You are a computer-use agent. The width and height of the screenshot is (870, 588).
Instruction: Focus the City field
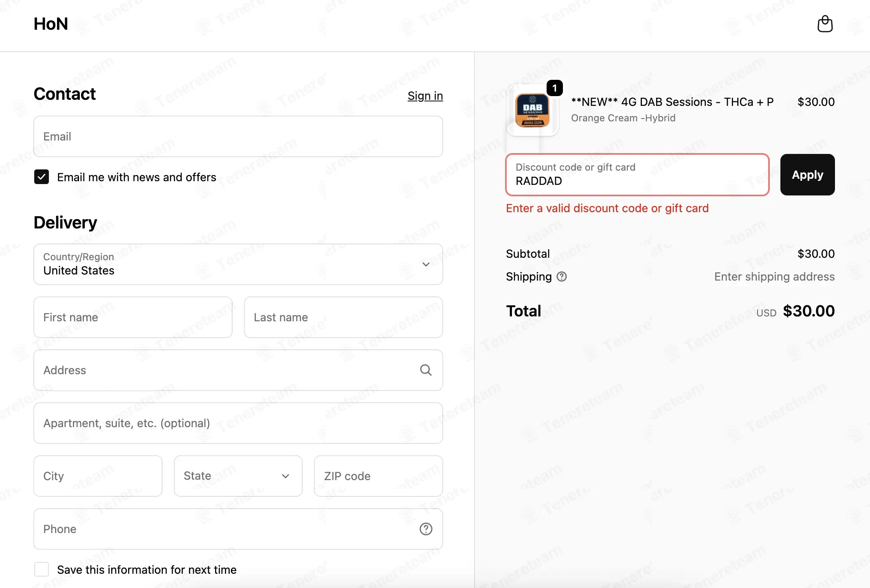(98, 476)
